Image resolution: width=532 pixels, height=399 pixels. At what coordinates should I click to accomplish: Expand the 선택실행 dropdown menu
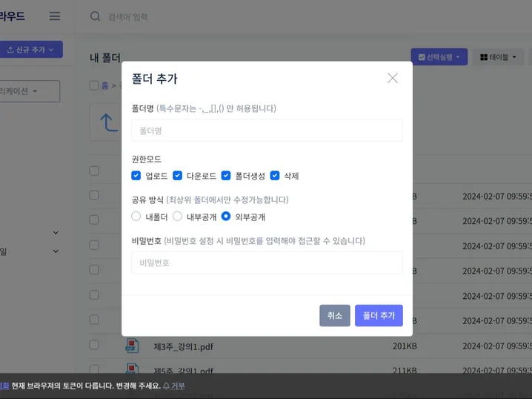tap(439, 57)
